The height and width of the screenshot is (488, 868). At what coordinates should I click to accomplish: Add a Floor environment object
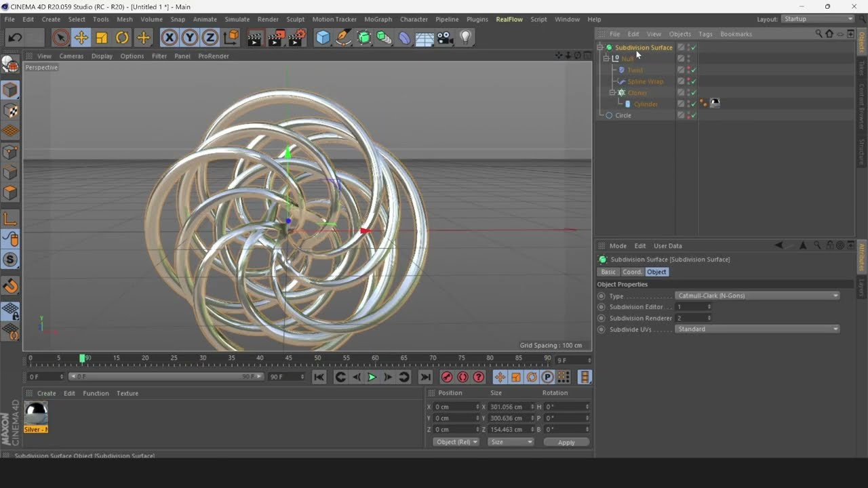(x=425, y=38)
